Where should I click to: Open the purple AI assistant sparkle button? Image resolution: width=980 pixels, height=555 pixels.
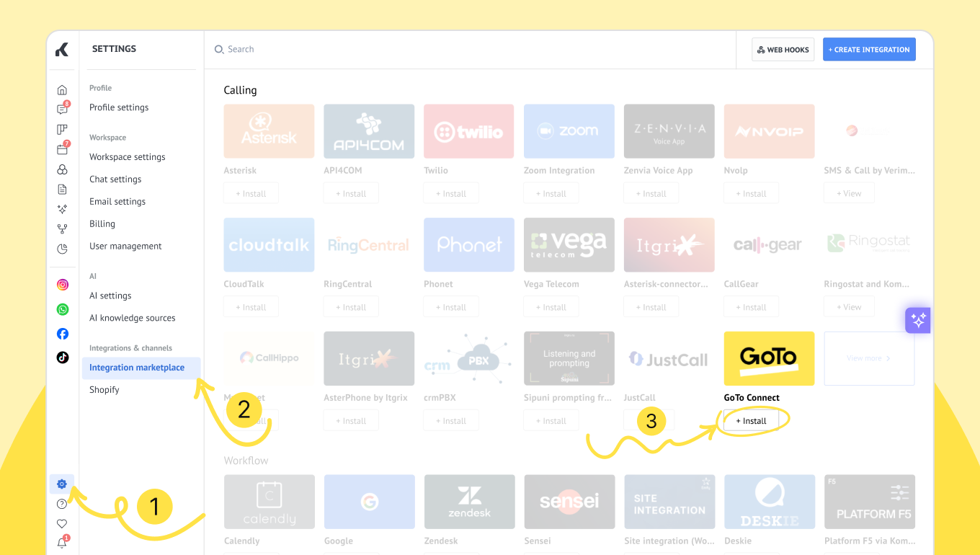click(918, 320)
